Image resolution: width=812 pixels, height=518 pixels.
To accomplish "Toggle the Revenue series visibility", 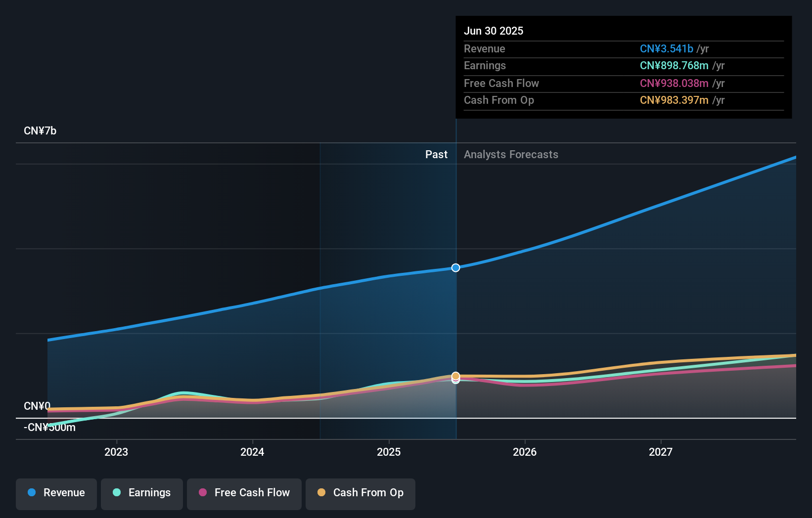I will pos(56,493).
